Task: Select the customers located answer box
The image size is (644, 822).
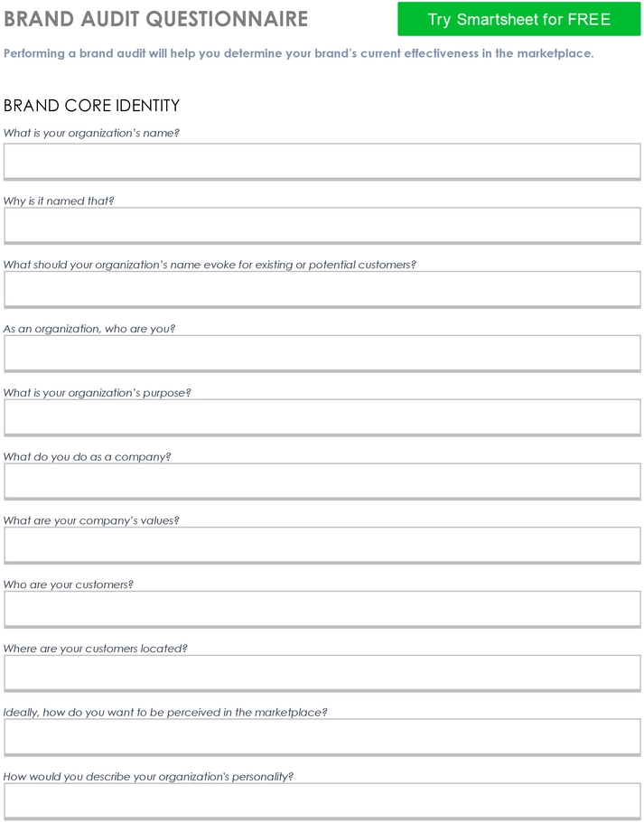Action: click(322, 673)
